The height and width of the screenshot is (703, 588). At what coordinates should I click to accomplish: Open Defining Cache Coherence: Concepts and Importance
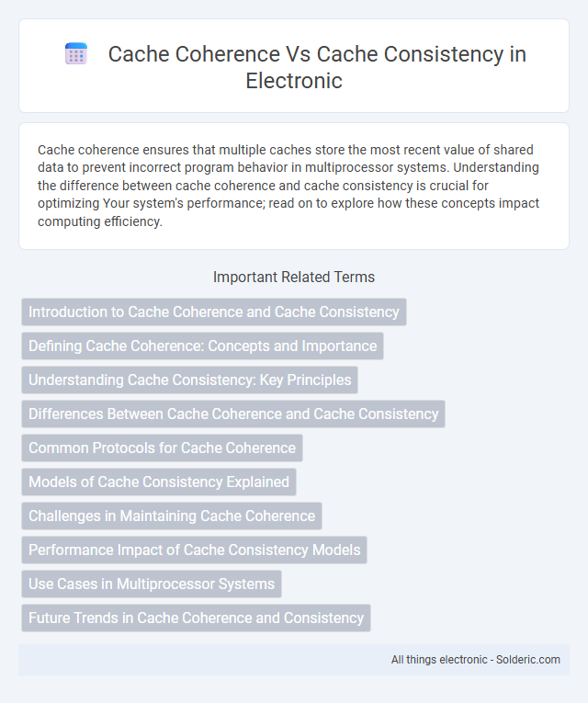[202, 346]
